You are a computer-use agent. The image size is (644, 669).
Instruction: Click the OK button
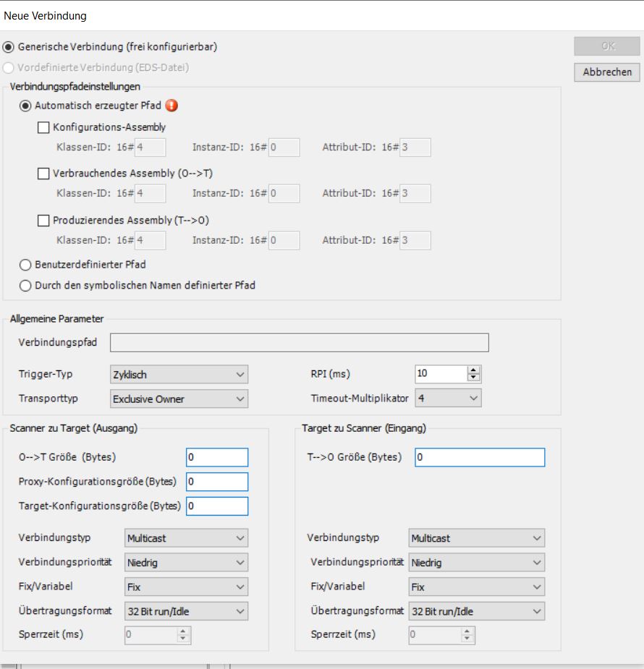tap(607, 46)
